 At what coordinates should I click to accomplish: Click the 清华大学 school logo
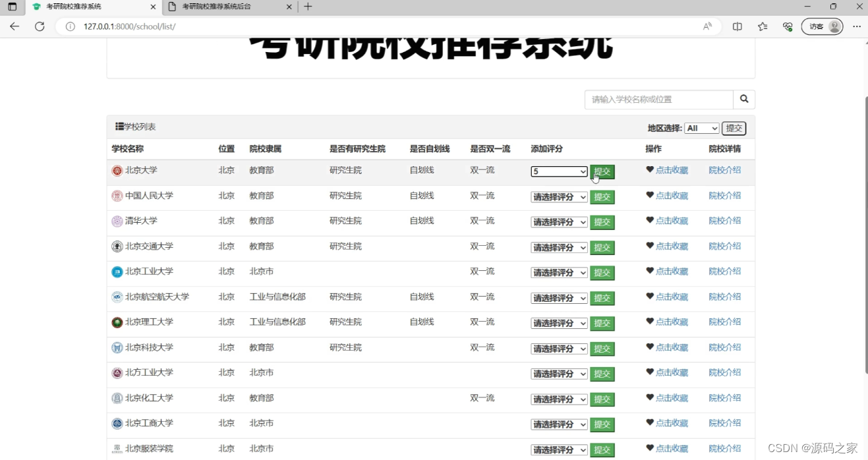pos(117,221)
